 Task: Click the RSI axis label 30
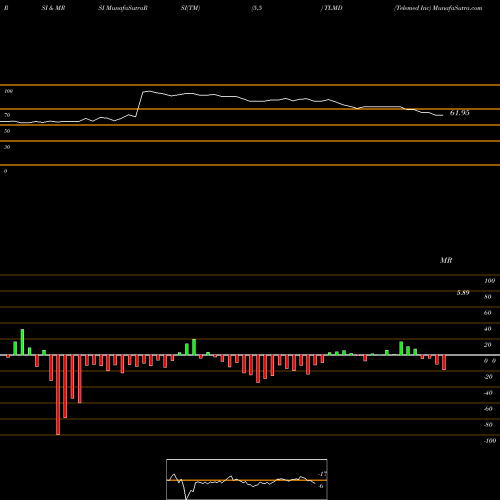tap(7, 147)
